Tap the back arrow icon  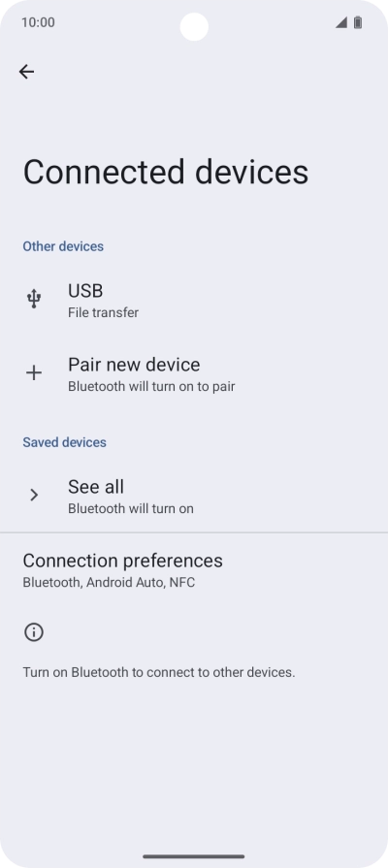tap(26, 72)
